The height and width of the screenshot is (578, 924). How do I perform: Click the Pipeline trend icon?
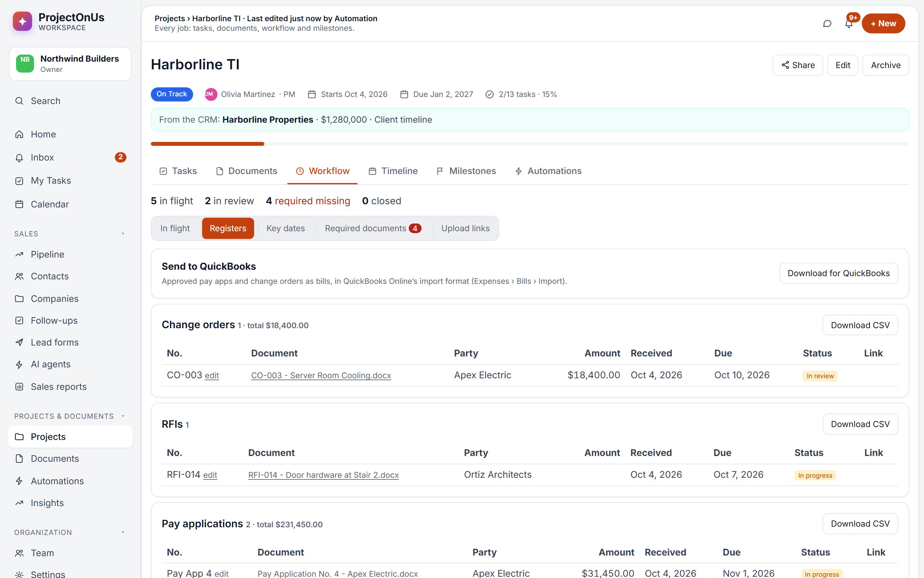19,255
